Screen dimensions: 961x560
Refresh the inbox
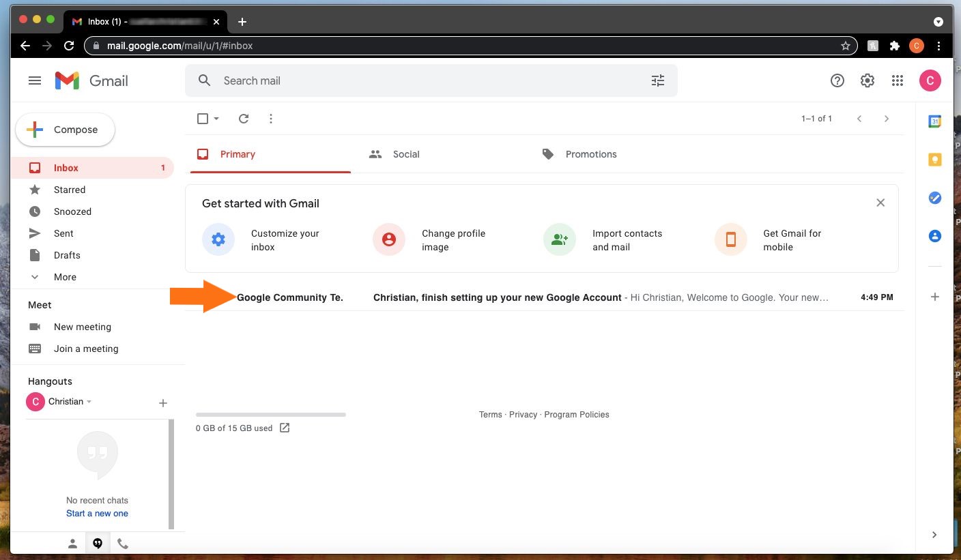click(244, 119)
